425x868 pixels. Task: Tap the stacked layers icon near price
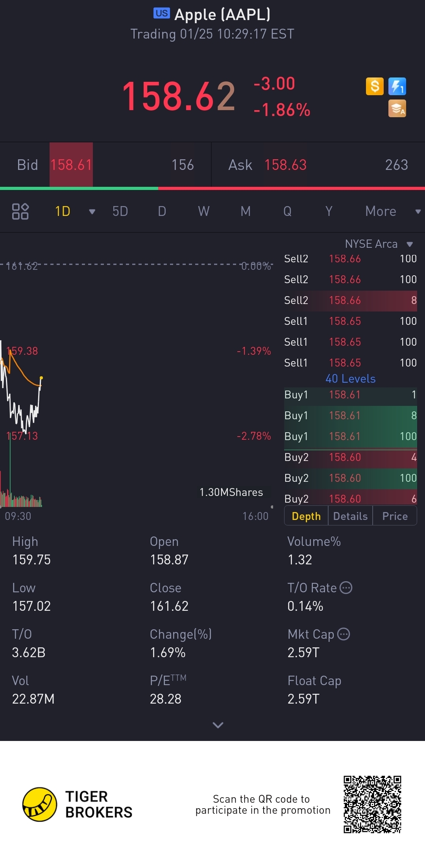click(x=397, y=109)
